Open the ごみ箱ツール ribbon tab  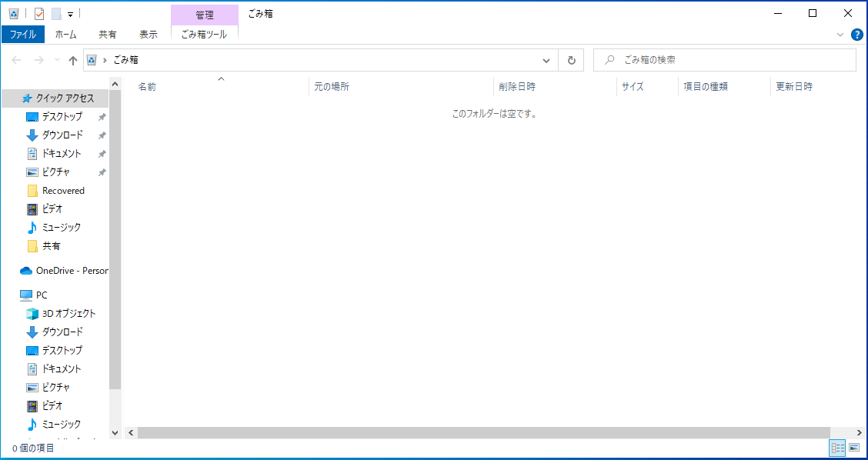(x=204, y=34)
